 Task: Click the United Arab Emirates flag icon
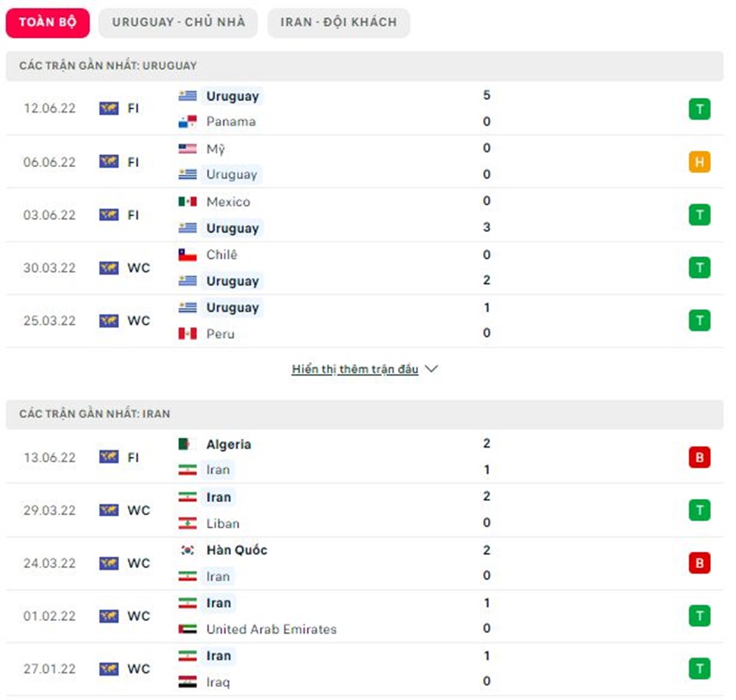click(188, 629)
